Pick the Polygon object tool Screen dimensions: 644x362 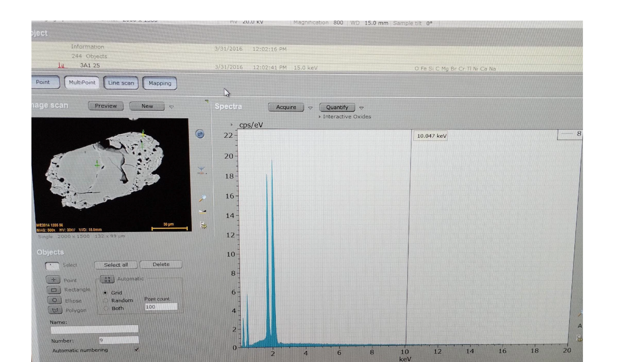click(55, 310)
